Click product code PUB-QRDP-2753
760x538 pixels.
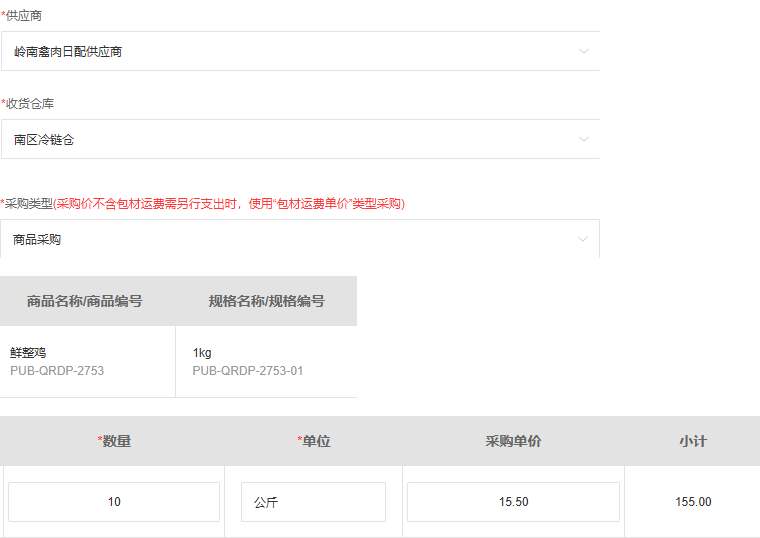57,371
